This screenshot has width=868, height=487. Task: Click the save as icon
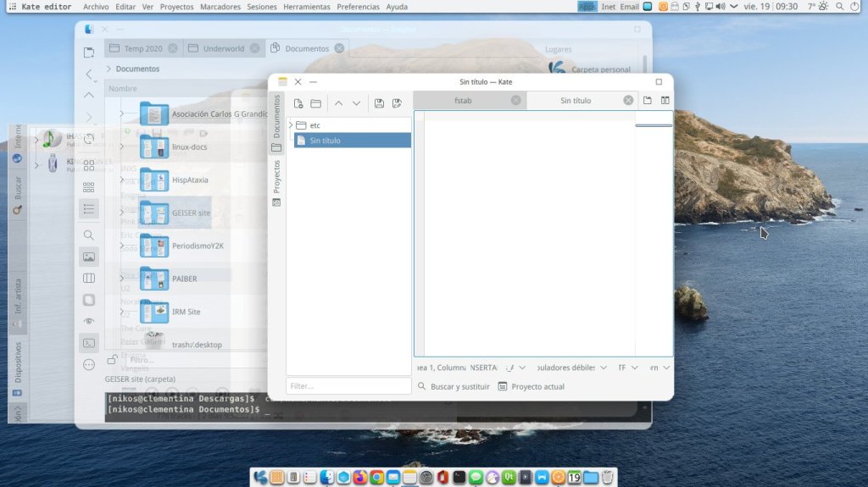[397, 103]
